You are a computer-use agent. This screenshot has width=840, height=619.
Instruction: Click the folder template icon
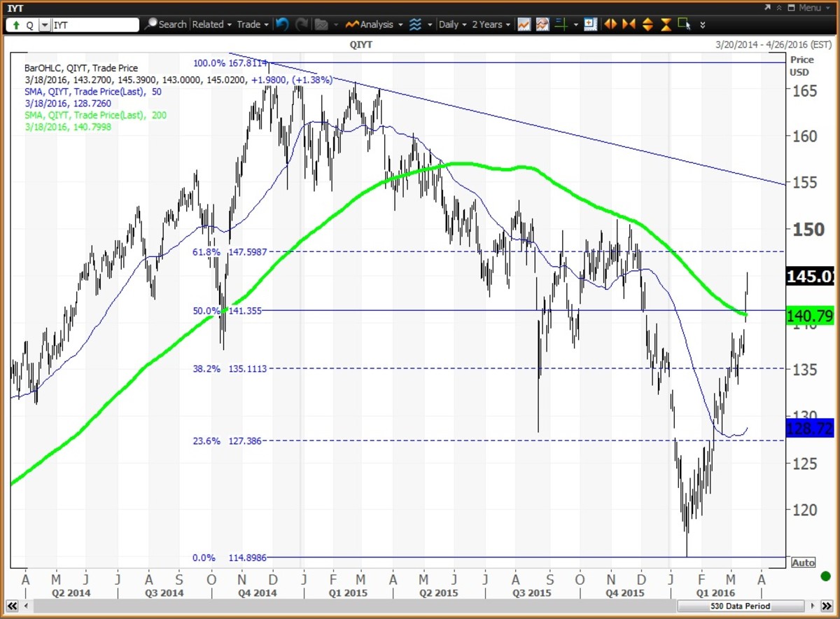pos(322,25)
